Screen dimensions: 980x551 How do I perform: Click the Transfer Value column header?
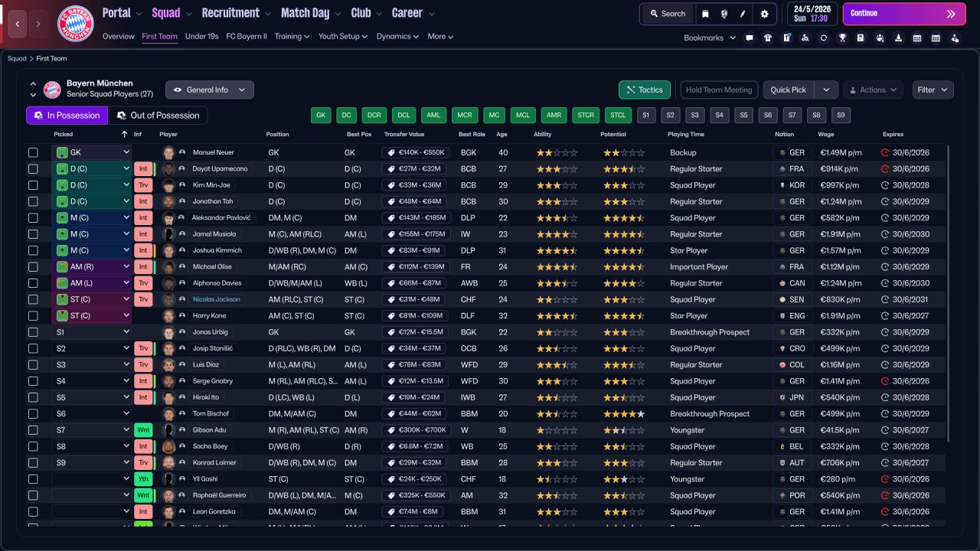[404, 134]
